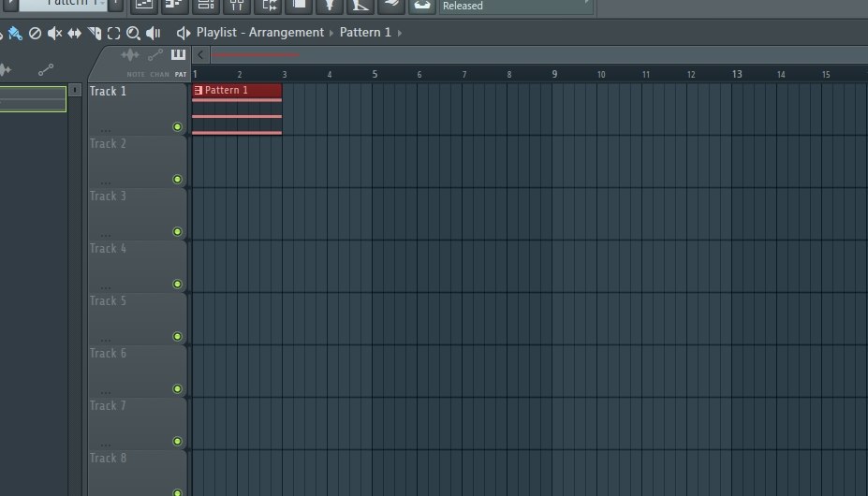Click automation line icon in left panel

(x=46, y=70)
